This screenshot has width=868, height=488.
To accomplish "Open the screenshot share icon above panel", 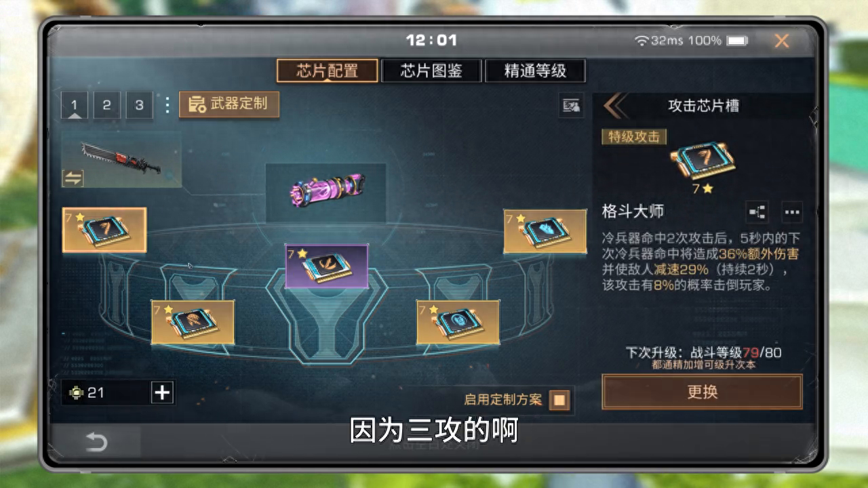I will [572, 106].
